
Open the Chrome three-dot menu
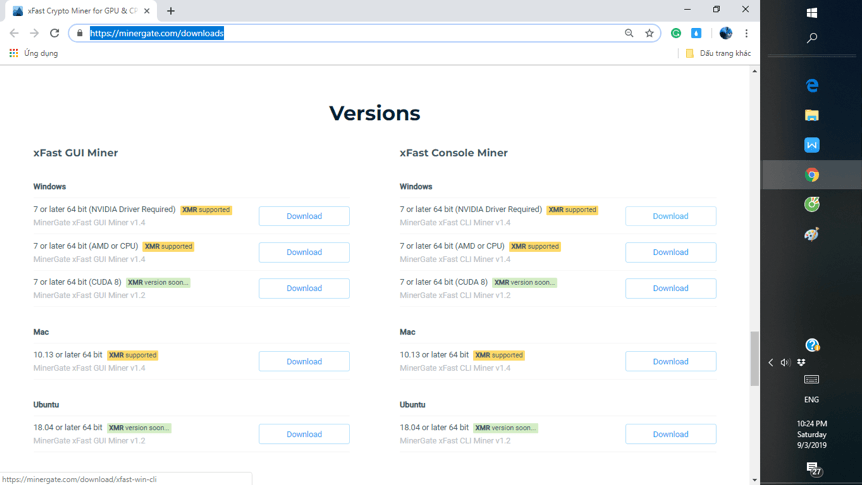[x=746, y=33]
